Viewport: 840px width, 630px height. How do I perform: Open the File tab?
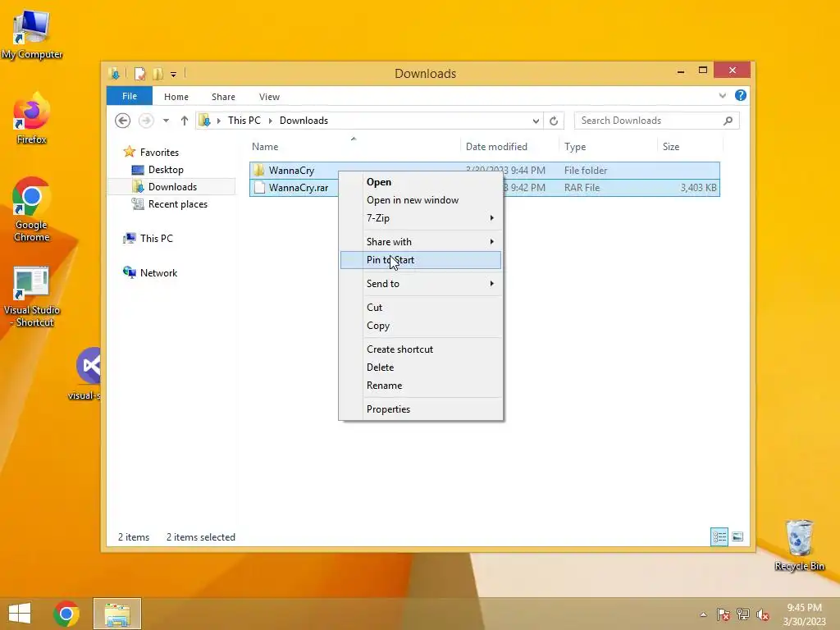pyautogui.click(x=130, y=96)
